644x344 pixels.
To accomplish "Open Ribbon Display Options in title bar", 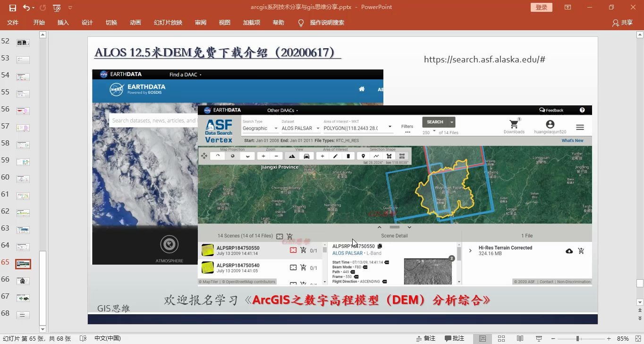I will coord(568,7).
